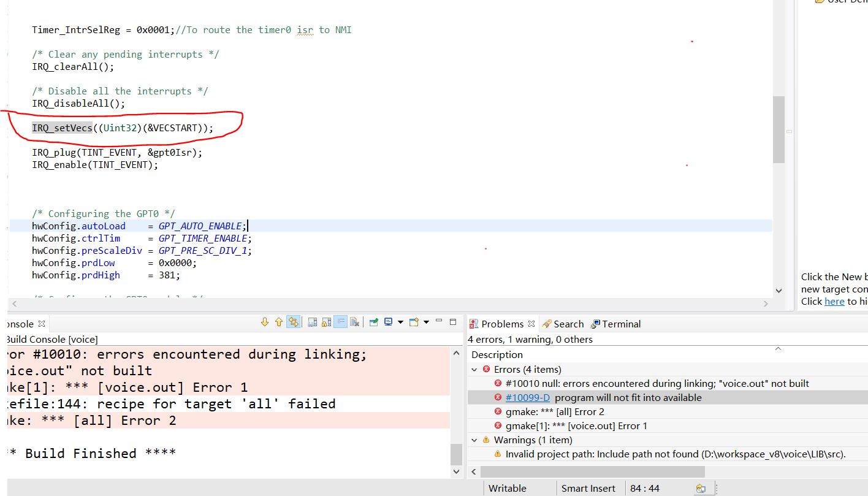This screenshot has height=496, width=868.
Task: Click the editor horizontal scrollbar right arrow
Action: (766, 303)
